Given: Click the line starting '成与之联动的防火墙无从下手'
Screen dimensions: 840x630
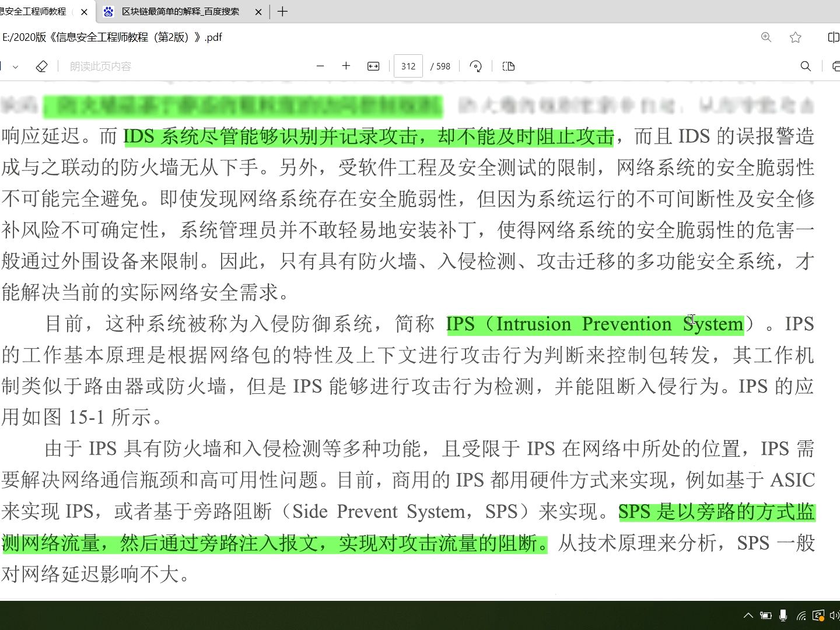Looking at the screenshot, I should 408,168.
